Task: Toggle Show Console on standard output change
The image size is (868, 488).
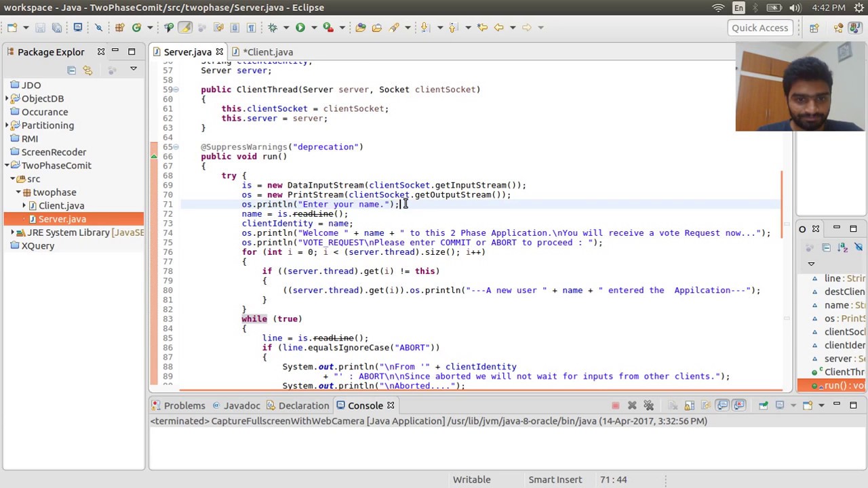Action: click(722, 405)
